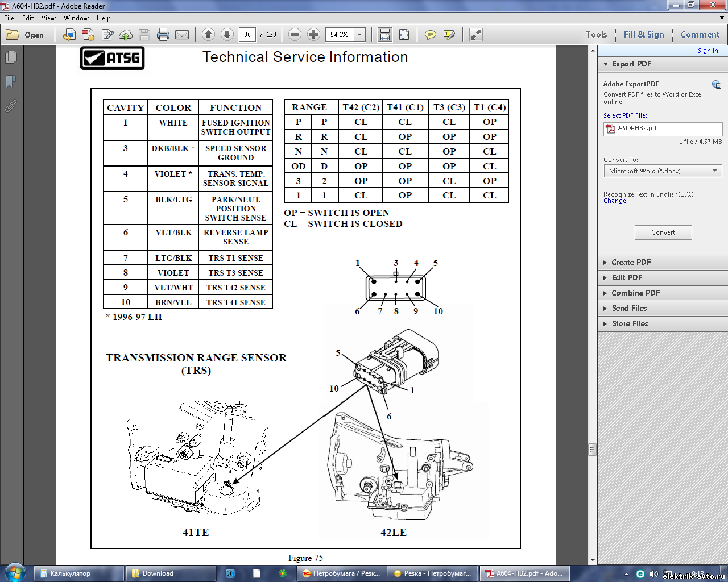
Task: Click the vertical scrollbar thumb
Action: [x=592, y=450]
